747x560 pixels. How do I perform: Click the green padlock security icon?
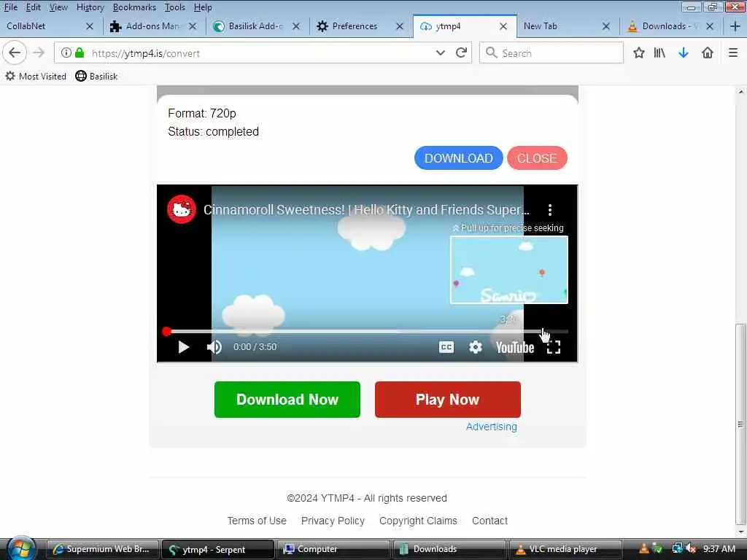tap(80, 52)
